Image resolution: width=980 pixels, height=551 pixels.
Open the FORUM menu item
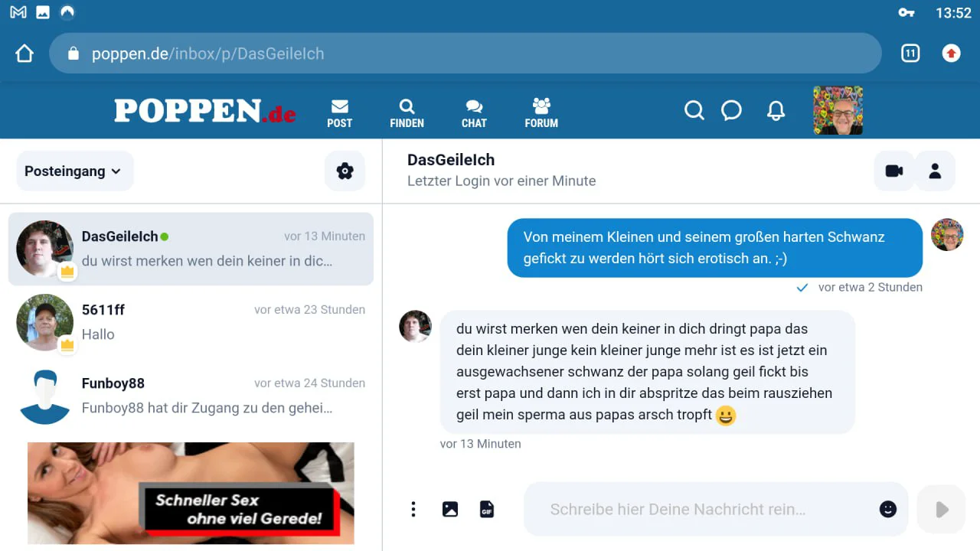pyautogui.click(x=541, y=113)
